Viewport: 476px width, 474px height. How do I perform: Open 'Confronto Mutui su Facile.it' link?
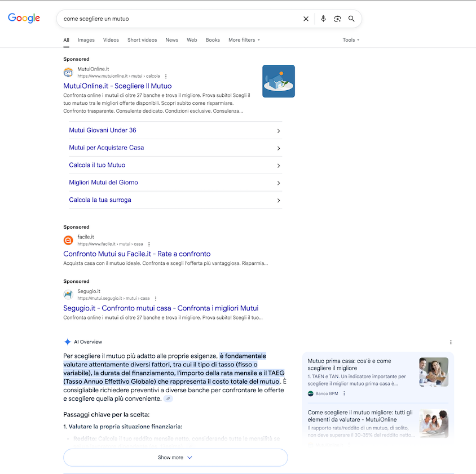click(x=136, y=254)
